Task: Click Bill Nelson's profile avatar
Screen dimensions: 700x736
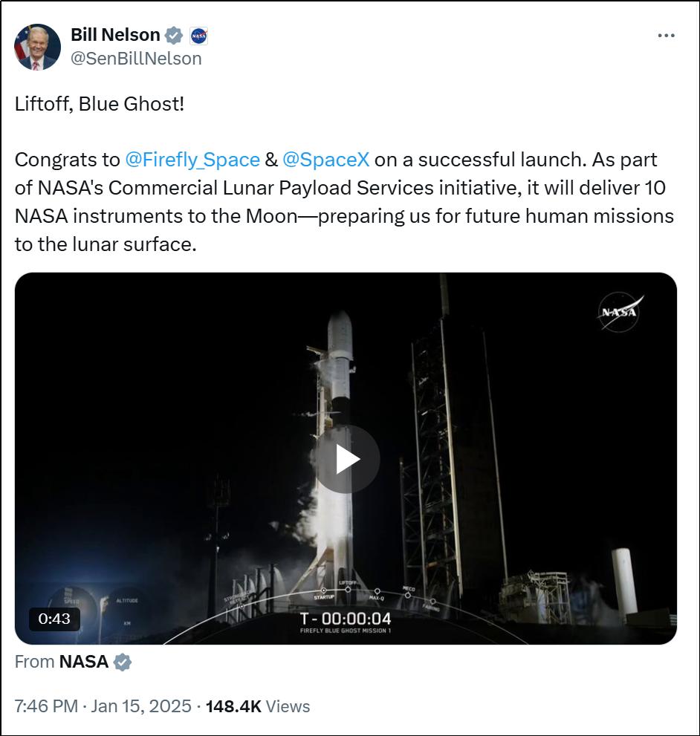Action: click(37, 47)
